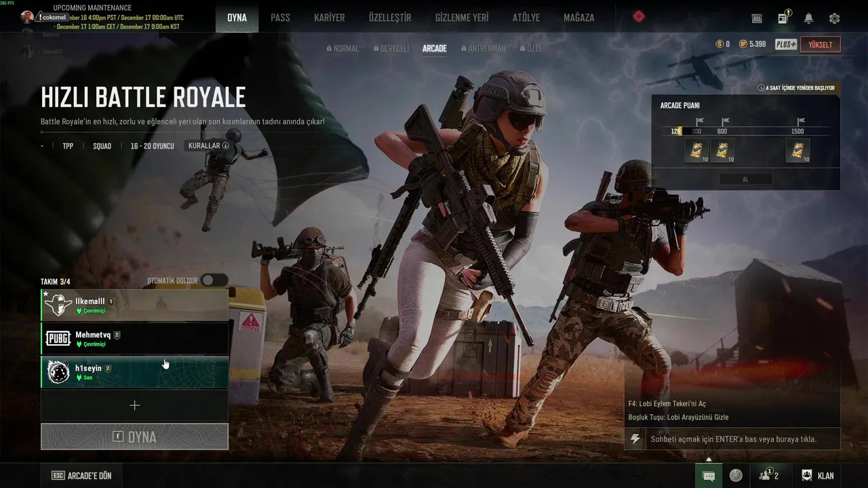The width and height of the screenshot is (868, 488).
Task: Click the cokomel profile name at top left
Action: tap(54, 17)
